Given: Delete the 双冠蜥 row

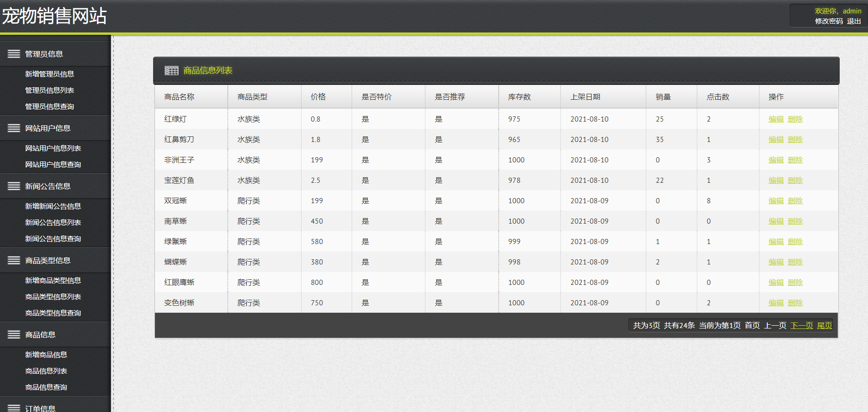Looking at the screenshot, I should [795, 201].
